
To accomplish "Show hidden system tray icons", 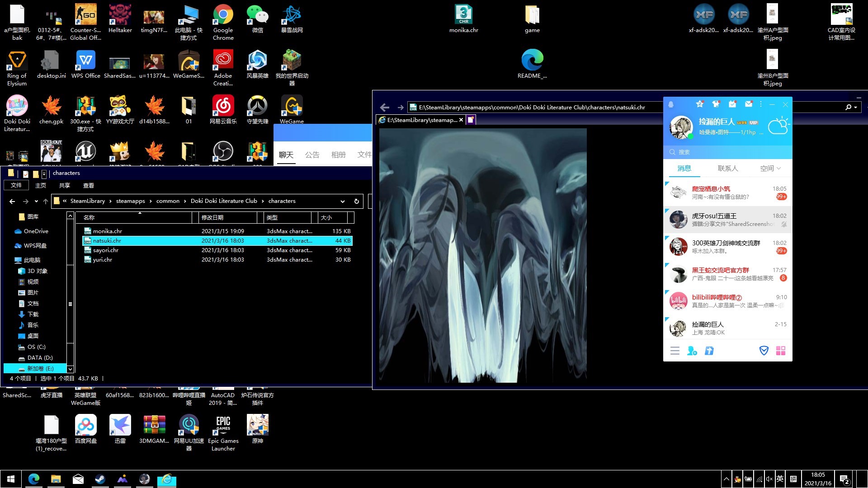I will [726, 479].
